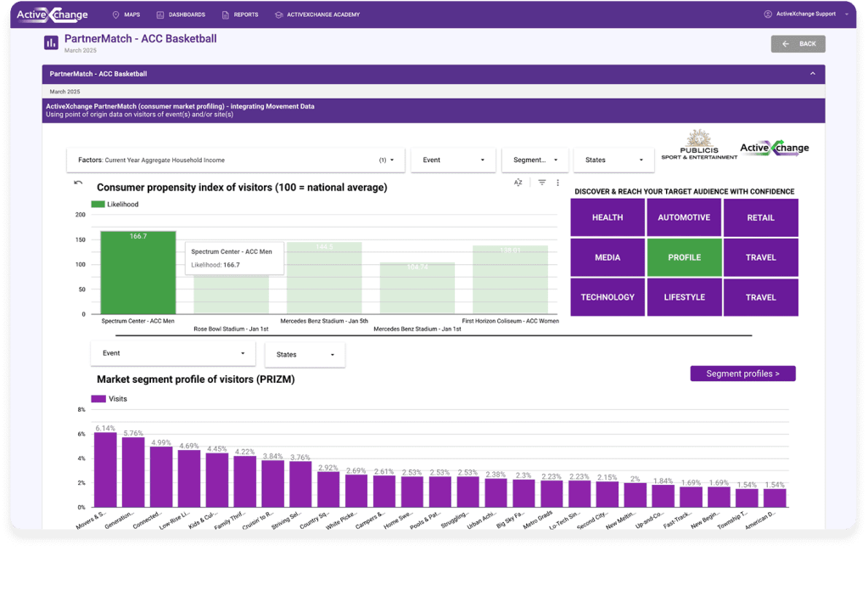Select the green Profile tile
Viewport: 868px width, 596px height.
coord(684,257)
